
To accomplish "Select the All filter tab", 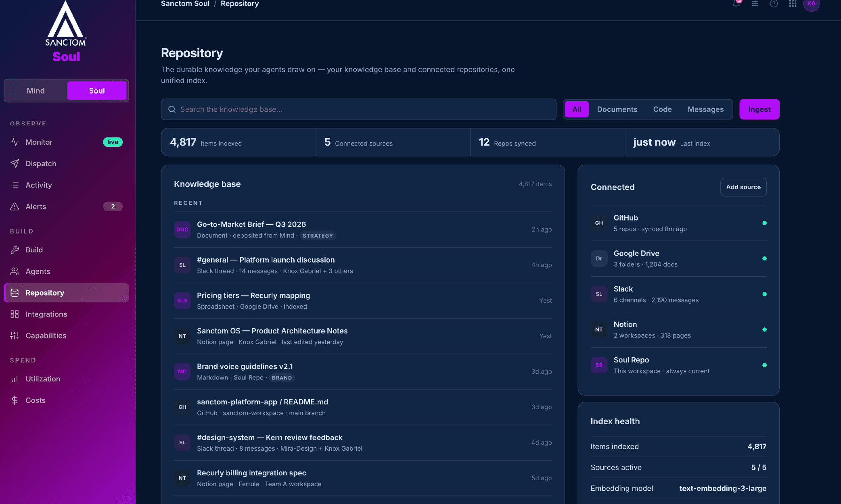I will click(x=577, y=109).
